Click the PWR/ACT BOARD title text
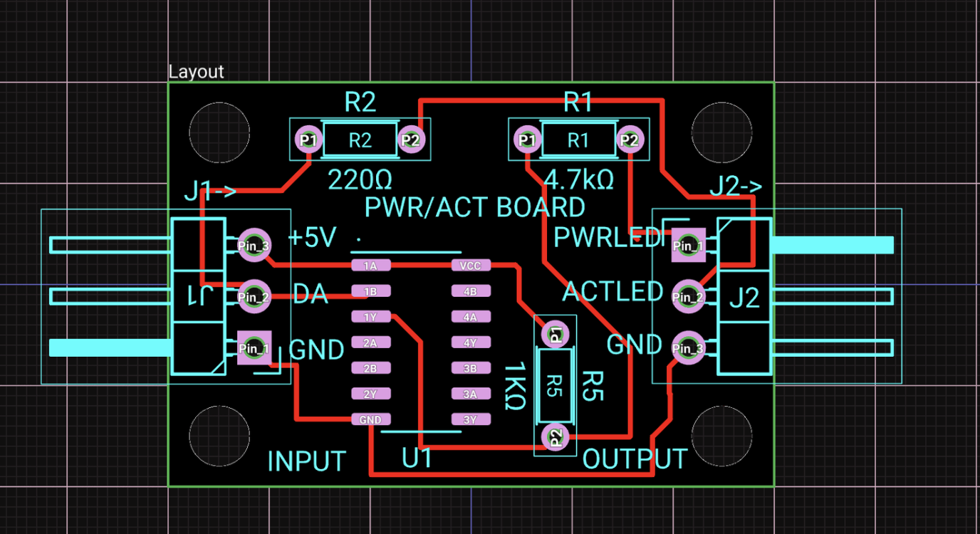Screen dimensions: 980x534 pyautogui.click(x=474, y=207)
